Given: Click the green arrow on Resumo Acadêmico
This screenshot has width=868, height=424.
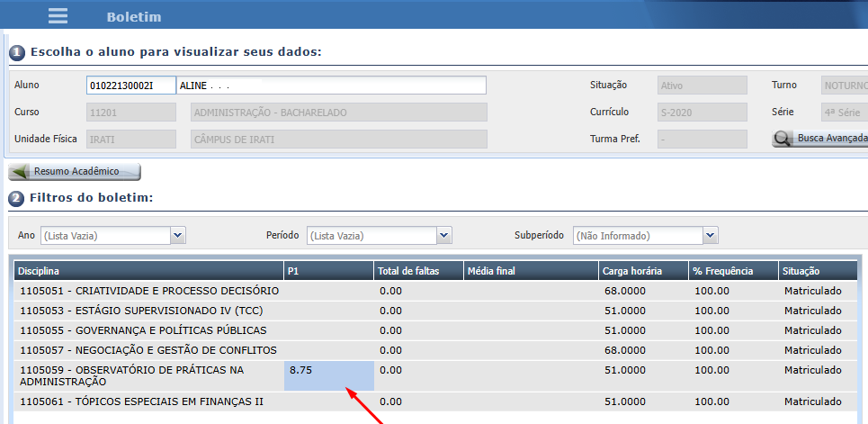Looking at the screenshot, I should tap(20, 171).
